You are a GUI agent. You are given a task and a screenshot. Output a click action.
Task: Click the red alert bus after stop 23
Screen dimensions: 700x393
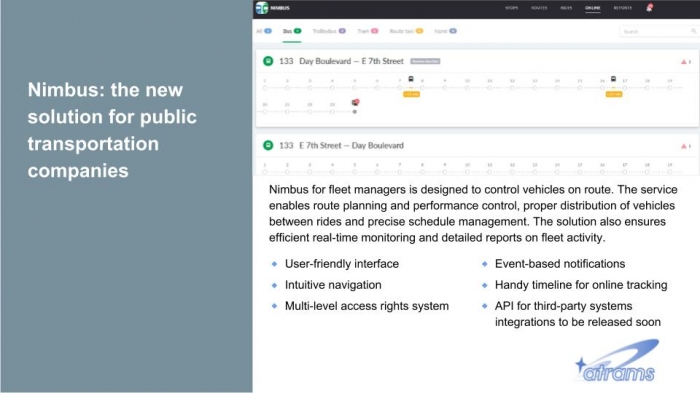(x=355, y=103)
